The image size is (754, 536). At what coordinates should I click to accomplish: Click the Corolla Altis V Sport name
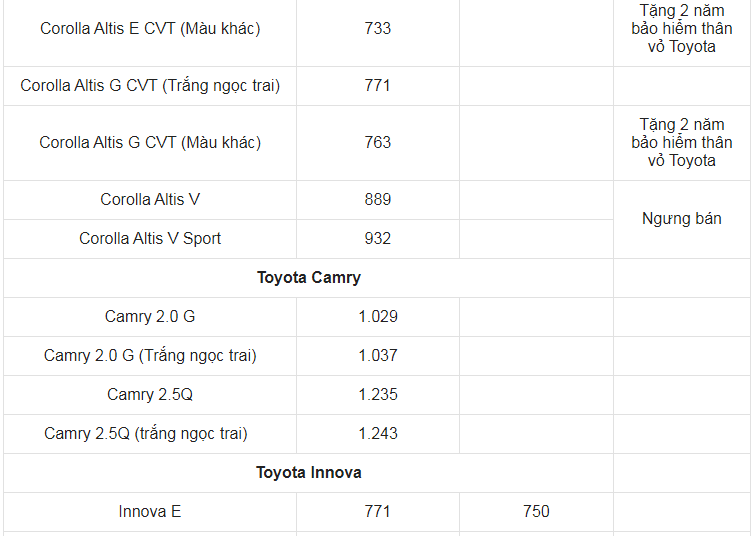point(150,238)
